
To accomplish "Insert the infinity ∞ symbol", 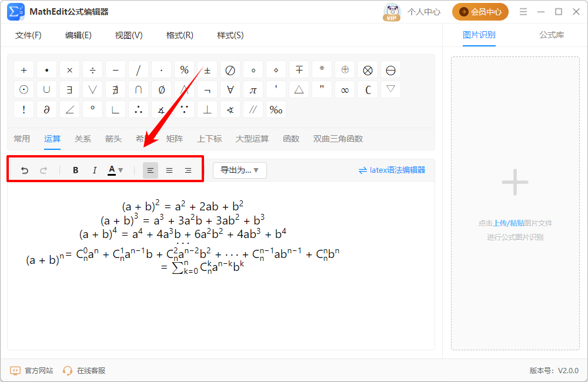I will point(345,90).
